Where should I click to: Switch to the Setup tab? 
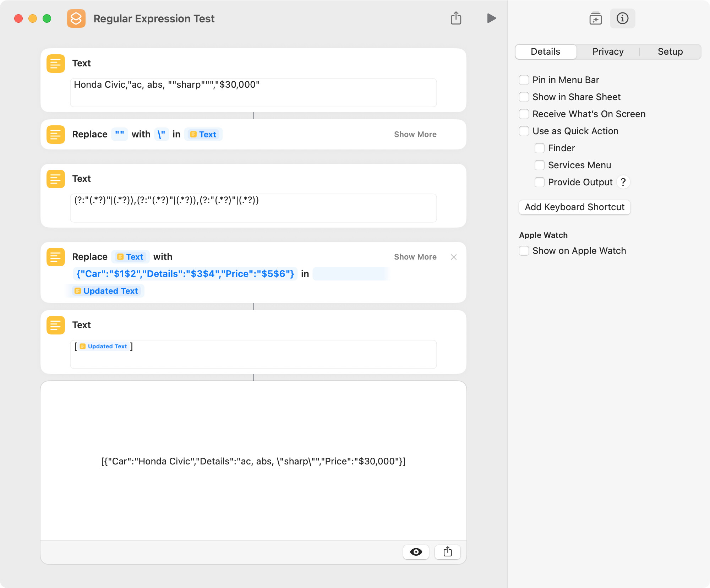coord(670,51)
